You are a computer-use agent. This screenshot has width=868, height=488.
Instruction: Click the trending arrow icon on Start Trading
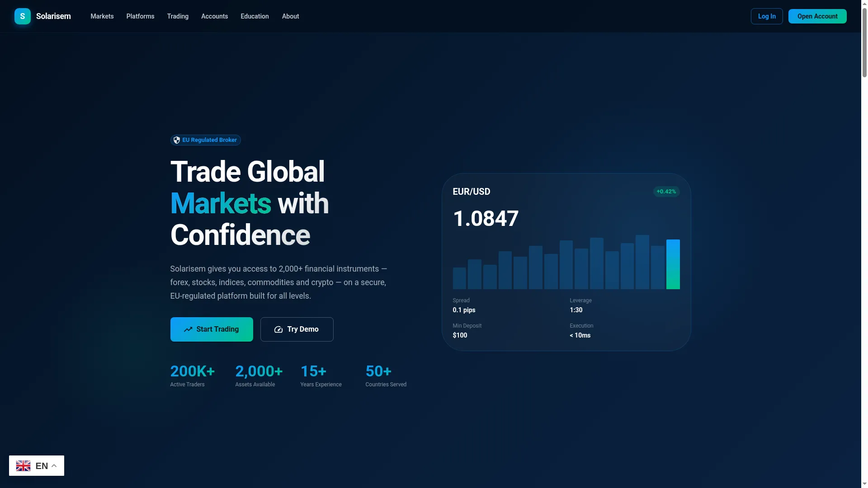point(188,329)
